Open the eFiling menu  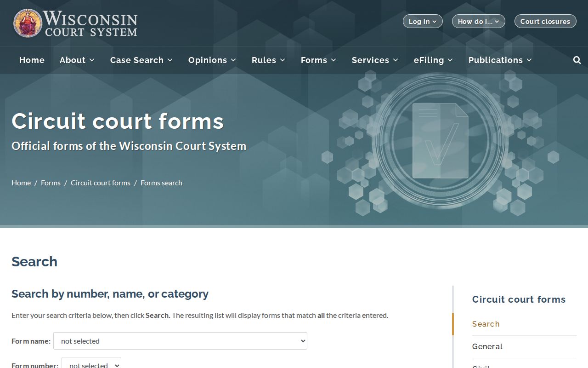pyautogui.click(x=434, y=60)
